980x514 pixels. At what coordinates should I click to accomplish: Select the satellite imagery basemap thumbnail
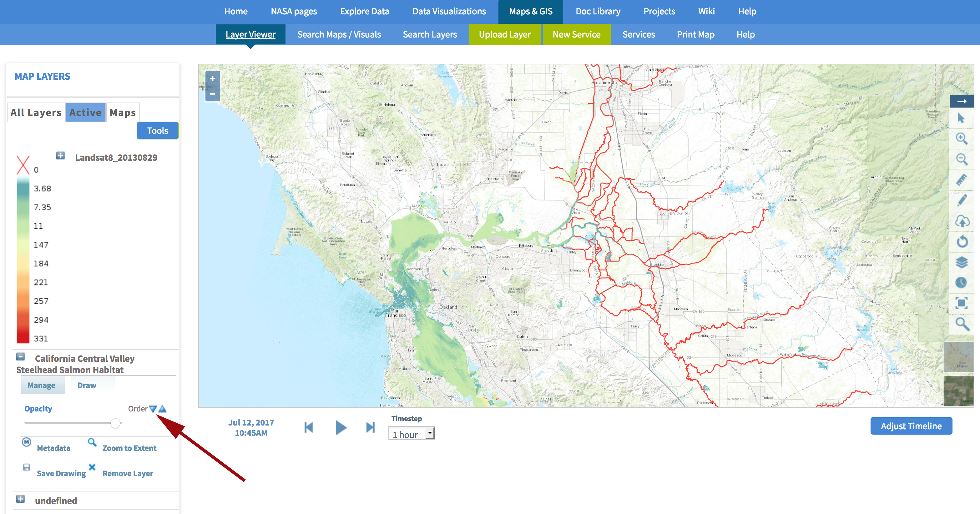pos(958,391)
